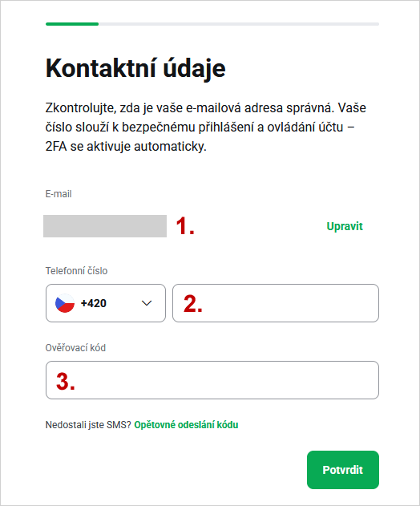Confirm with the Potvrdit button
The height and width of the screenshot is (506, 420).
(x=343, y=470)
